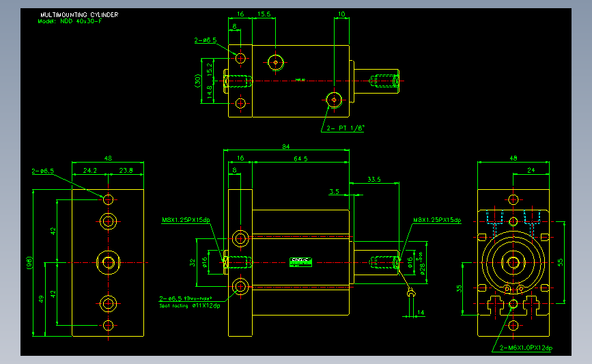This screenshot has height=364, width=592.
Task: Select the "15.2" vertical dimension
Action: tap(210, 69)
